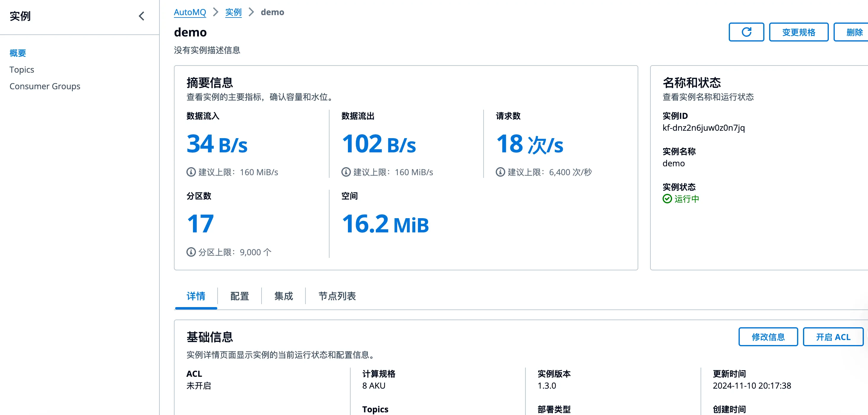Click info icon beside 请求数 建议上限
This screenshot has width=868, height=415.
[500, 172]
